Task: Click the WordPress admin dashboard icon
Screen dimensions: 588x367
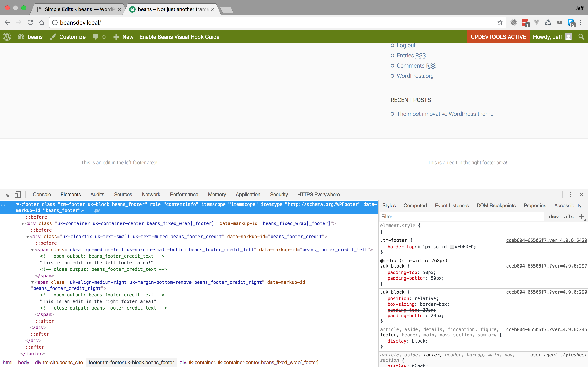Action: (x=7, y=37)
